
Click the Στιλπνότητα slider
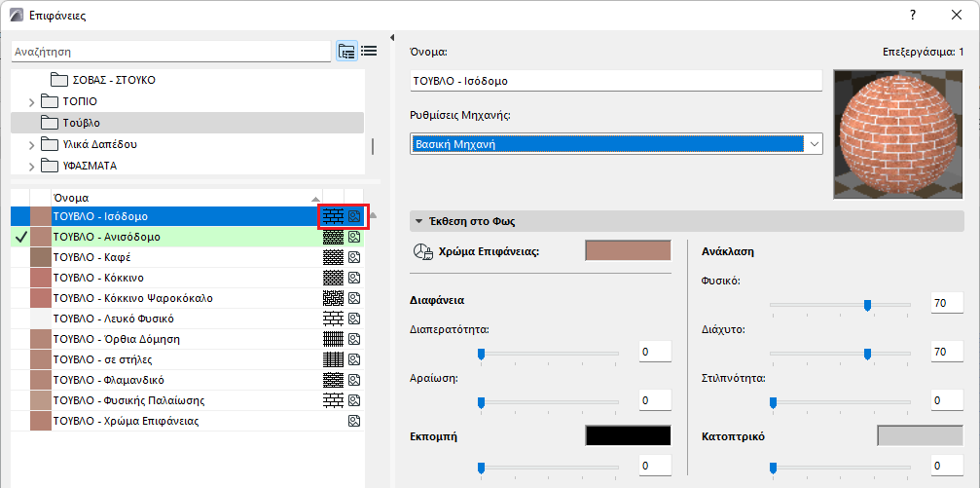[841, 403]
